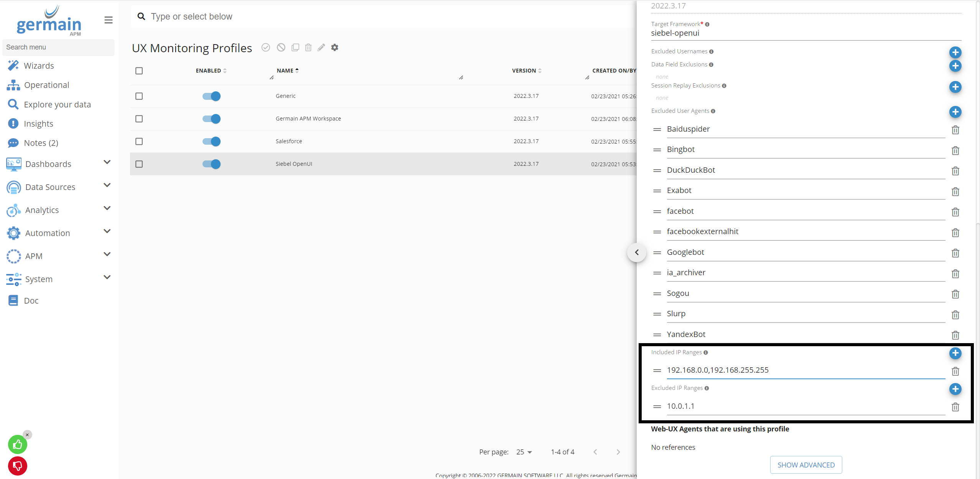Click the Wizards sidebar icon

(x=13, y=65)
